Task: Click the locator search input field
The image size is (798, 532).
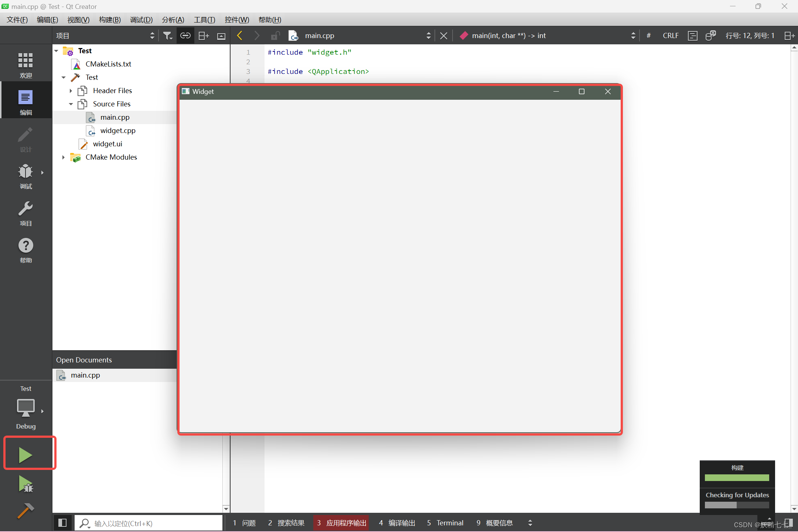Action: [149, 523]
